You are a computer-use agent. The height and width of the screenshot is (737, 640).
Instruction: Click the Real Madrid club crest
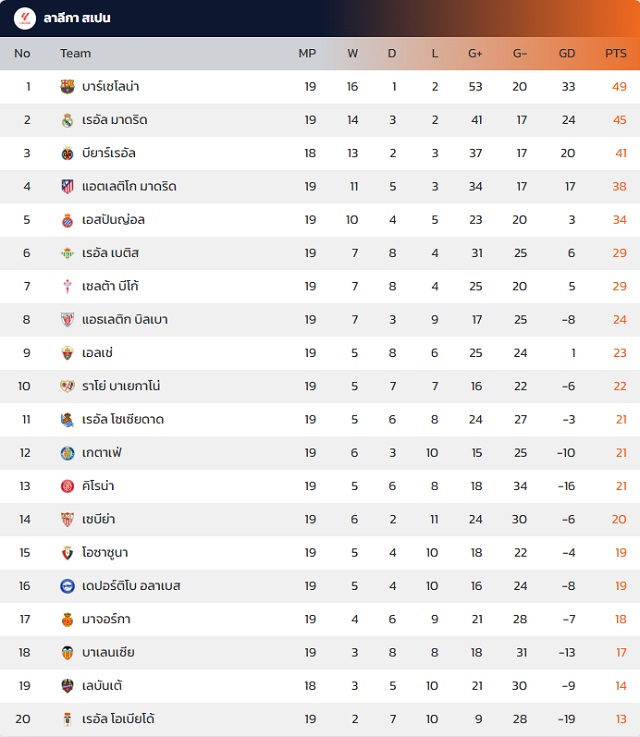point(67,120)
